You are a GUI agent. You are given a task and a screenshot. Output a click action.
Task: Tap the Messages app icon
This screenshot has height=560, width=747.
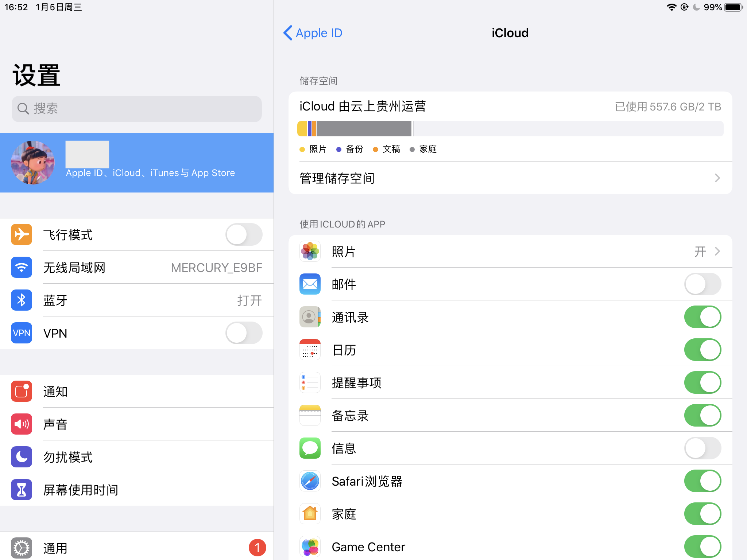pos(310,448)
